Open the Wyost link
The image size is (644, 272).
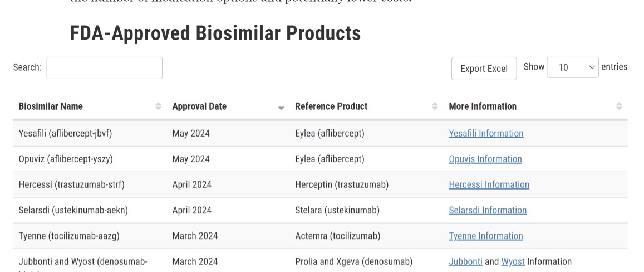[513, 261]
